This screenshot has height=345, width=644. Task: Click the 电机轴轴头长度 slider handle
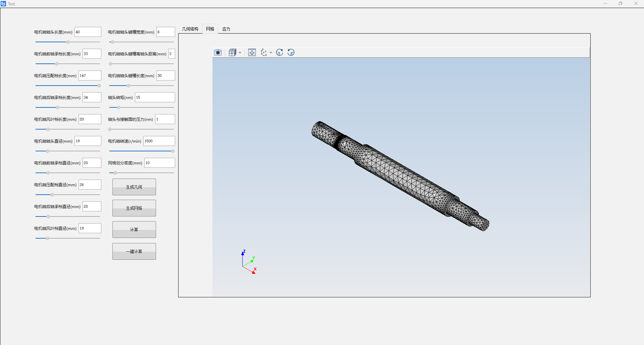pyautogui.click(x=68, y=42)
